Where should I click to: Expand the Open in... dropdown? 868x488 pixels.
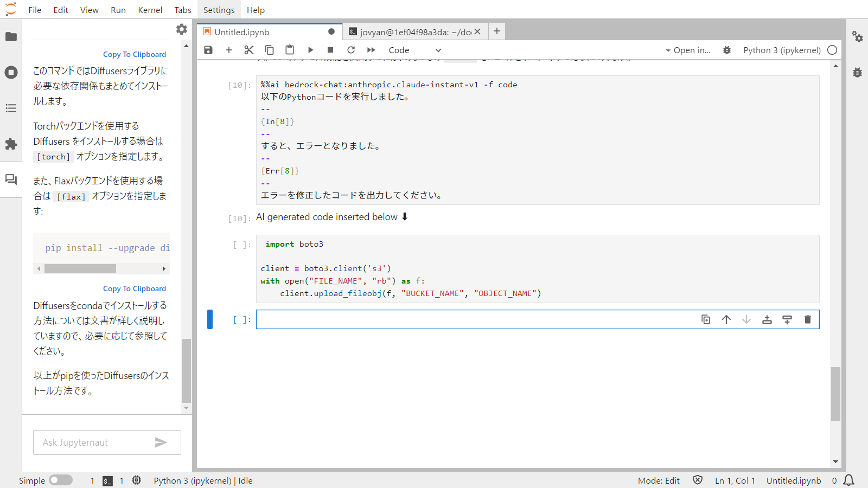pos(688,50)
